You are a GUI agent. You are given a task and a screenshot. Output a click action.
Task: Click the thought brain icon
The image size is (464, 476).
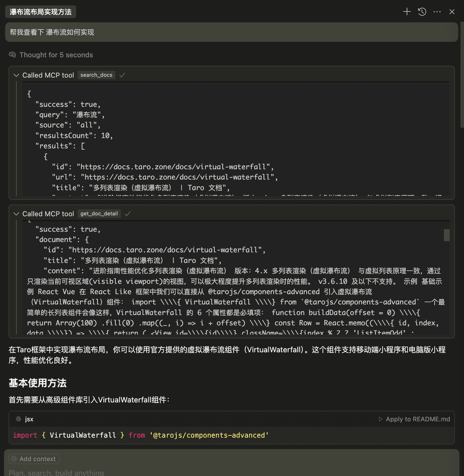click(x=12, y=55)
